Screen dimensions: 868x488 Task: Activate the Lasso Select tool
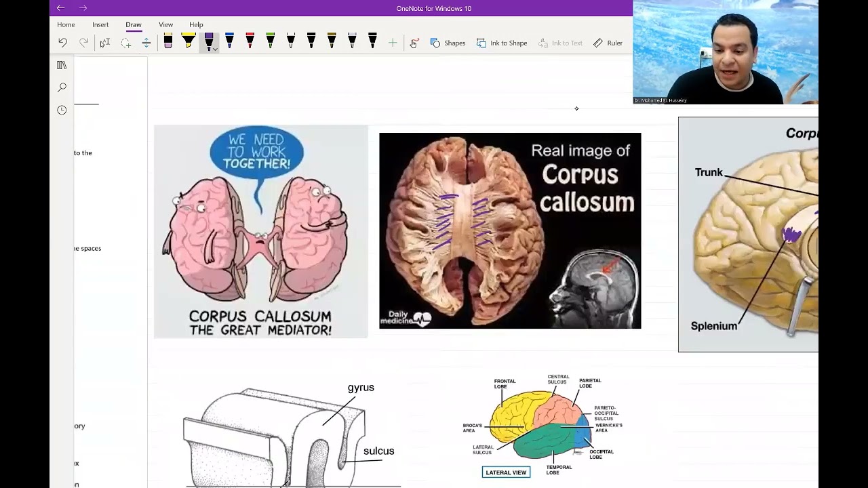125,43
